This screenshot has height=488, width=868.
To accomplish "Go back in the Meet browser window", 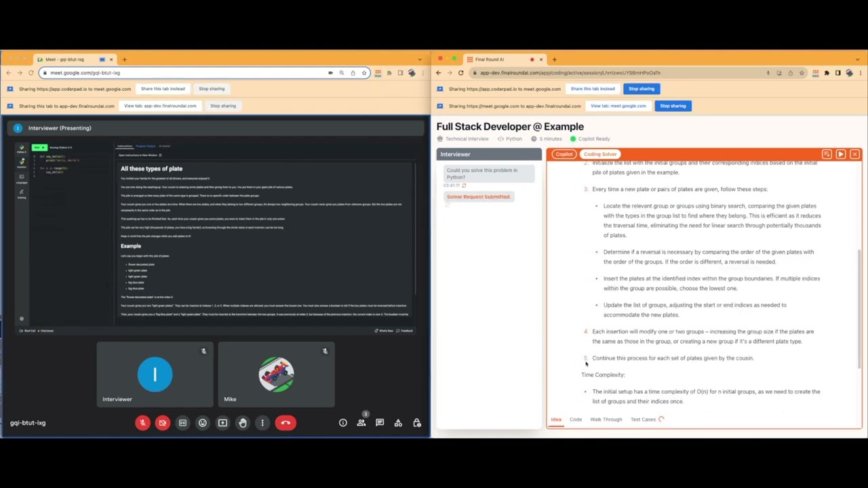I will point(8,73).
